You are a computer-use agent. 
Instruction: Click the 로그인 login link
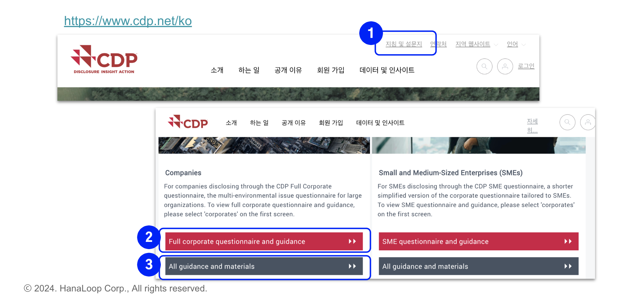point(526,66)
